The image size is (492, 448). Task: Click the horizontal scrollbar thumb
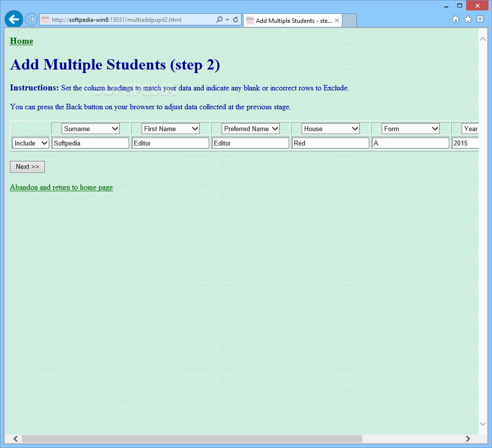[x=192, y=439]
